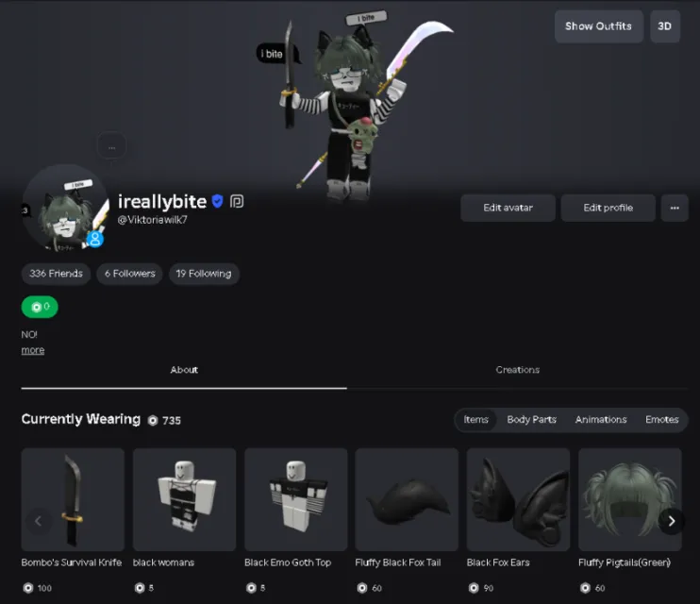Click the black womans title

[163, 562]
